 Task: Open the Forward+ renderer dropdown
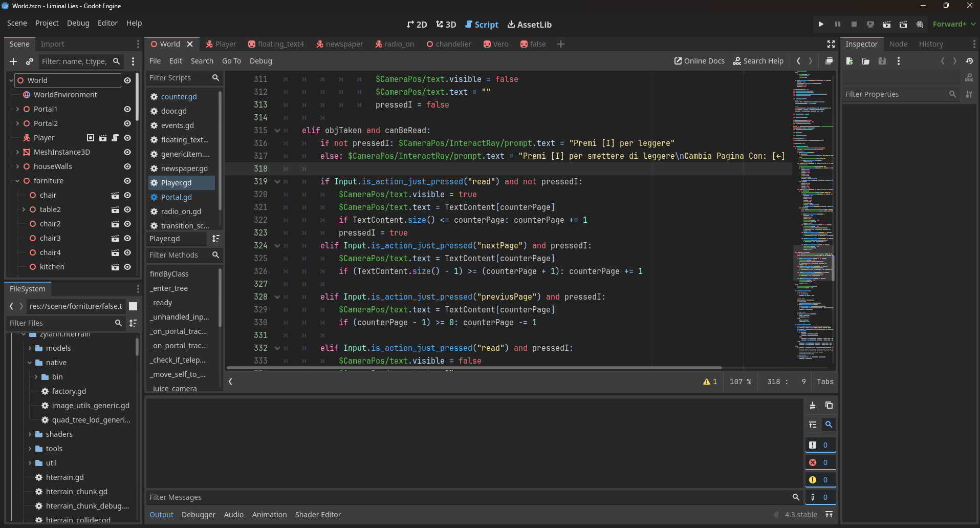[954, 24]
